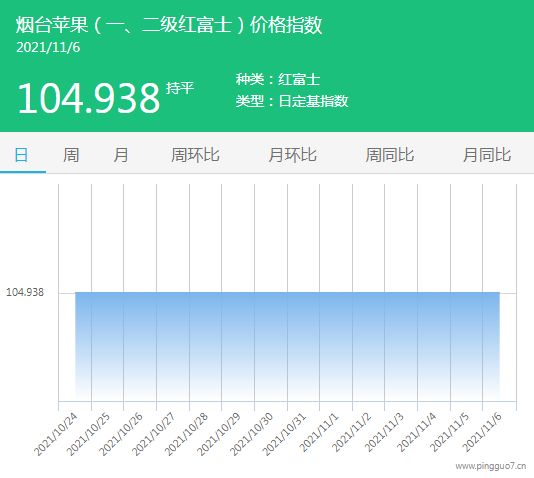Click the 类型：日定基指数 text
The image size is (534, 478).
(x=292, y=101)
